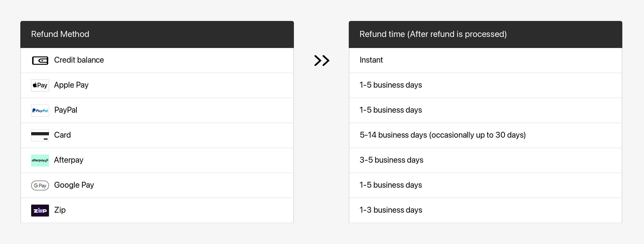Click the 3-5 business days Afterpay row
This screenshot has width=644, height=244.
point(485,160)
